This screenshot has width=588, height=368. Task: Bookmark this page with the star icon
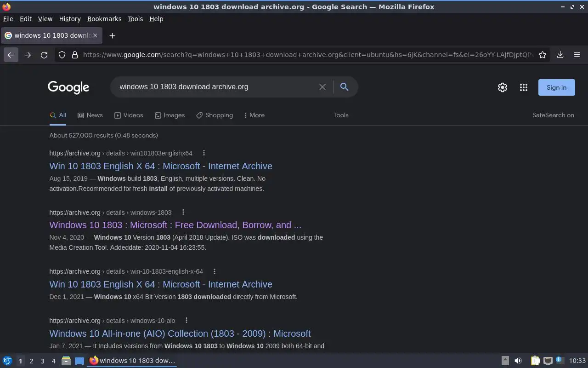543,55
